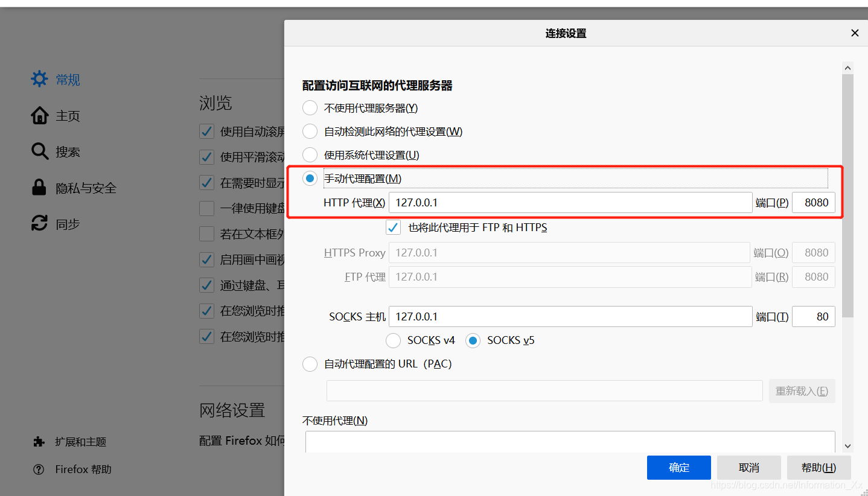Open the 同步 preferences category
Screen dimensions: 868x496
click(x=68, y=224)
